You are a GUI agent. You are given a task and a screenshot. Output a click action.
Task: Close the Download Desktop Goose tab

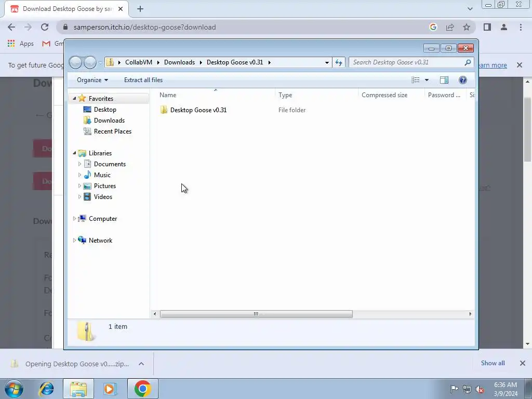(121, 9)
